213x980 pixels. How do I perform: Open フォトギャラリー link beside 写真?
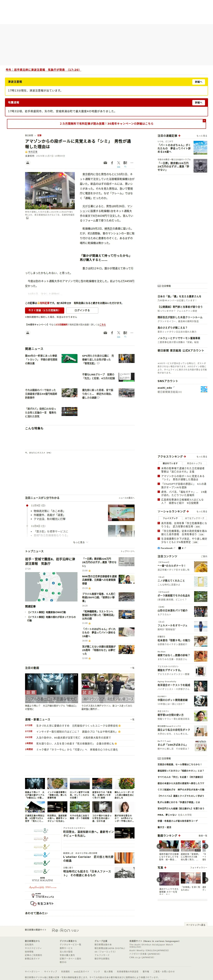[199, 868]
